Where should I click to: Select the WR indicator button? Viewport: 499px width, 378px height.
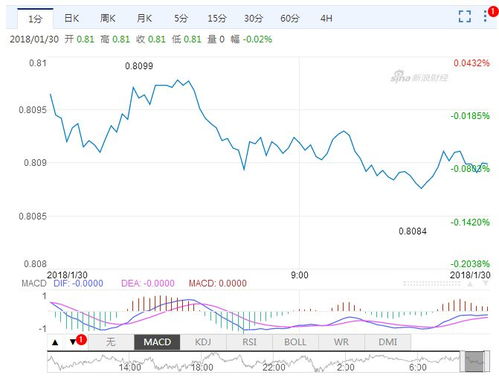pyautogui.click(x=341, y=342)
